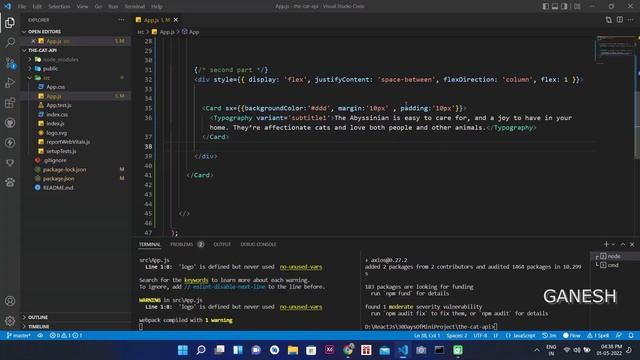The image size is (640, 360).
Task: Open notifications bell in status bar
Action: 631,336
